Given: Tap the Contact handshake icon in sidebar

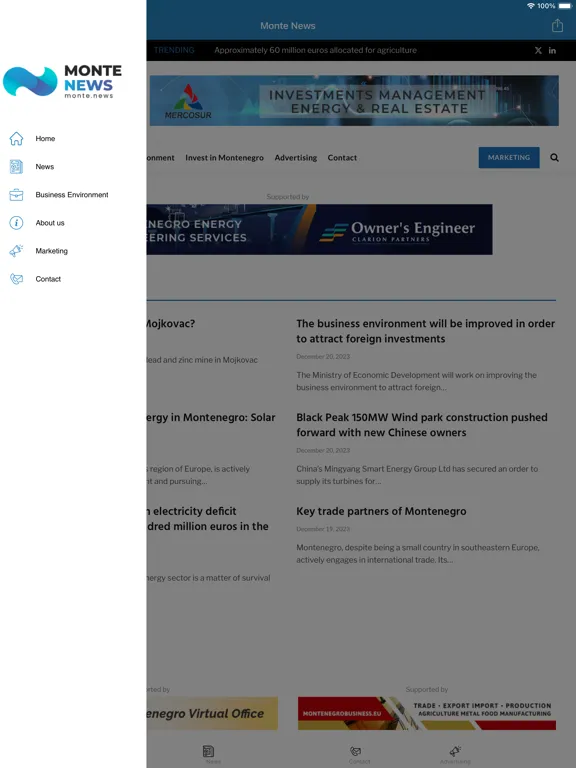Looking at the screenshot, I should pos(16,279).
